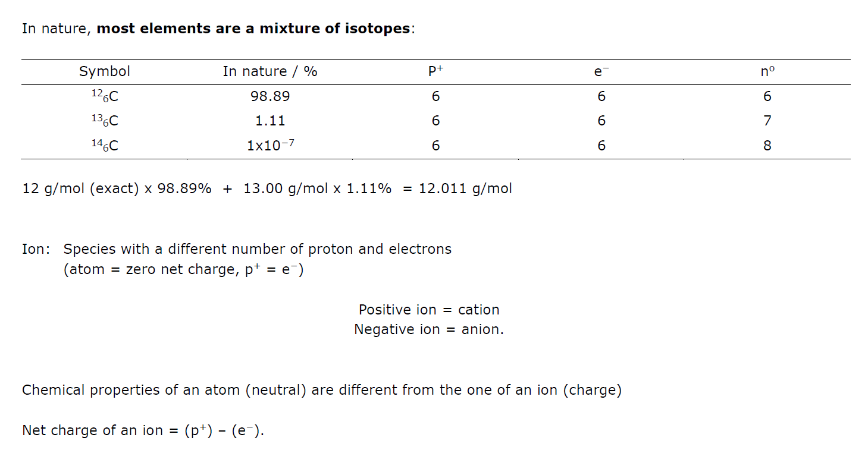
Task: Select the carbon-14 isotope symbol cell
Action: (105, 145)
